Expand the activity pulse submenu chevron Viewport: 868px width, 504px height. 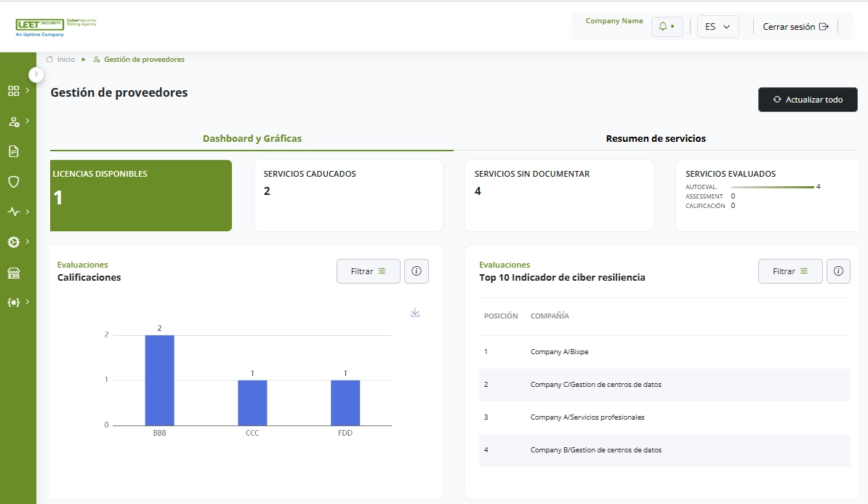click(x=27, y=211)
